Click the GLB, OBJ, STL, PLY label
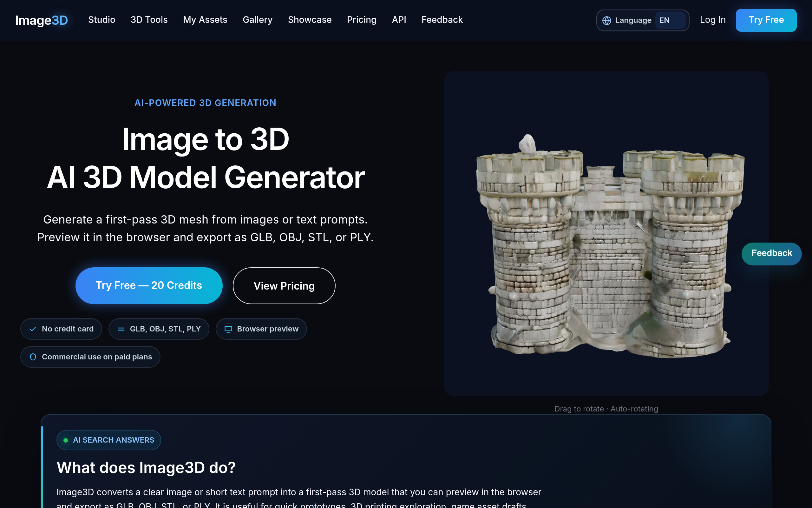This screenshot has height=508, width=812. pos(165,329)
